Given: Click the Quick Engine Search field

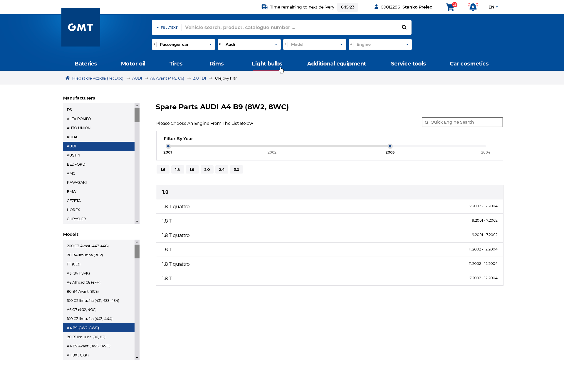Looking at the screenshot, I should 462,122.
